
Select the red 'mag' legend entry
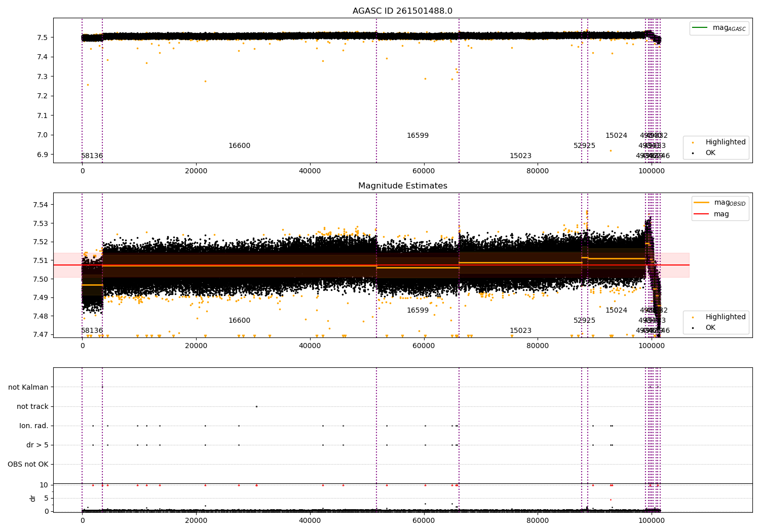coord(712,214)
